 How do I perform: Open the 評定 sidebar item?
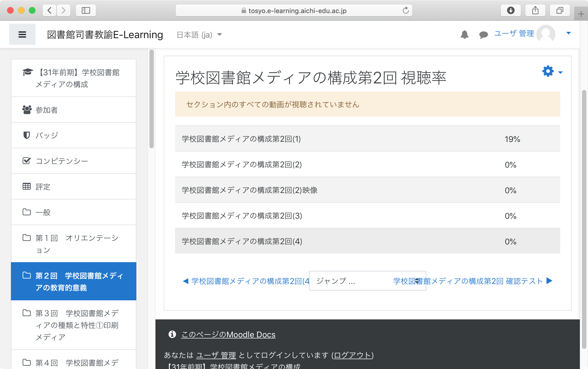pos(74,187)
